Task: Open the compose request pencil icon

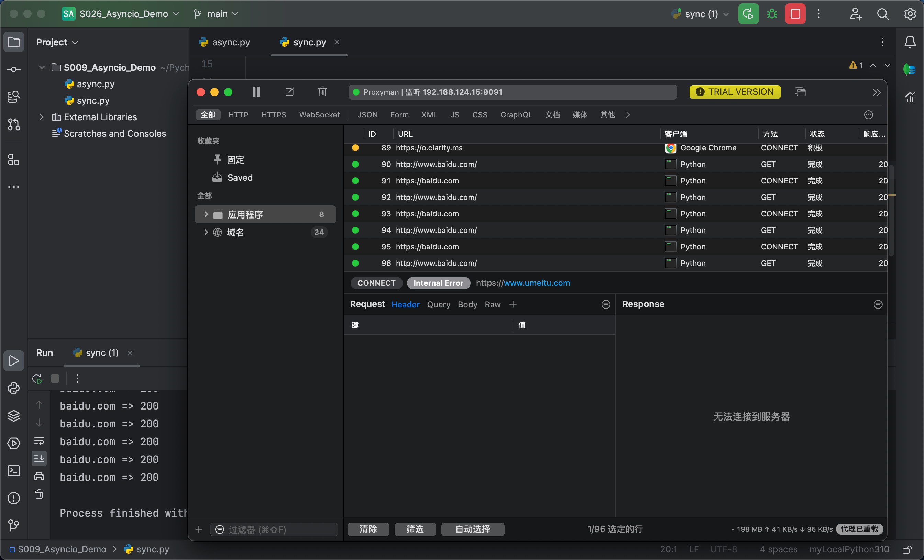Action: (x=289, y=92)
